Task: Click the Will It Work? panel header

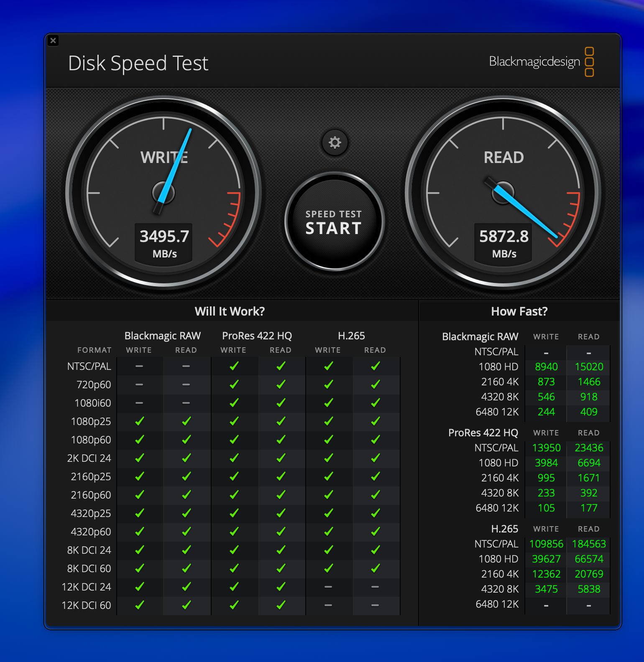Action: click(230, 311)
